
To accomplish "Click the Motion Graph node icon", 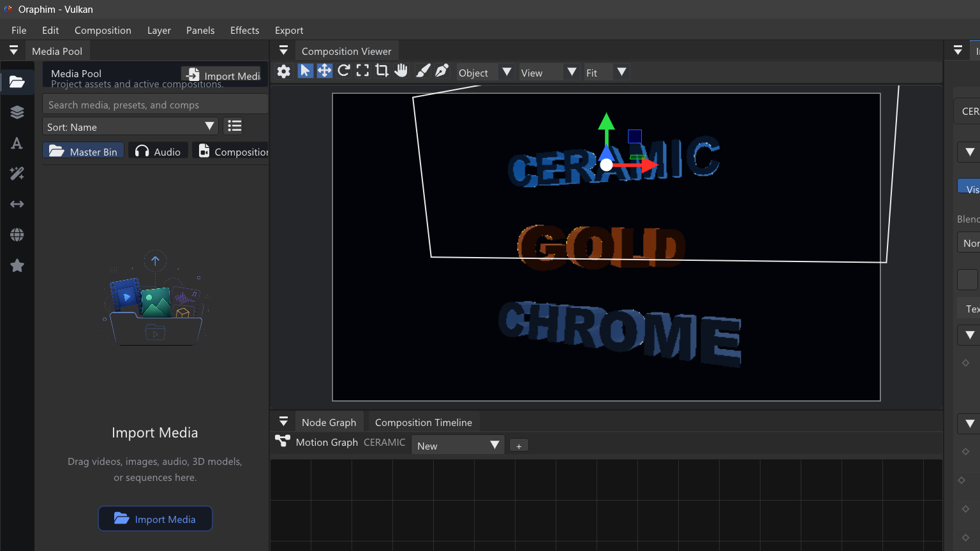I will click(x=282, y=441).
